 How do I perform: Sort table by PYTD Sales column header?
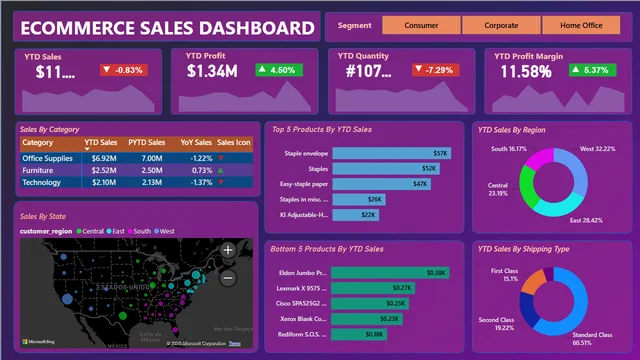coord(147,142)
